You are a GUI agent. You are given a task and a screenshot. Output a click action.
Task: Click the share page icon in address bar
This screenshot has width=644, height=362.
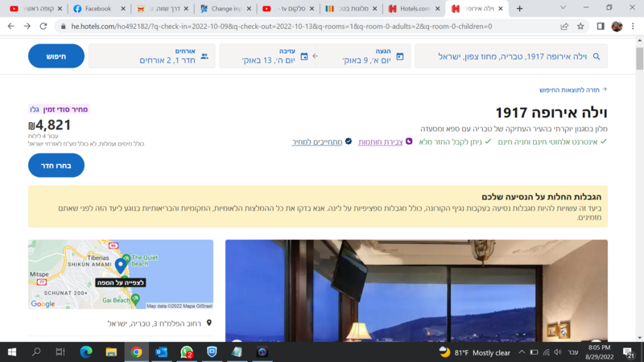564,27
